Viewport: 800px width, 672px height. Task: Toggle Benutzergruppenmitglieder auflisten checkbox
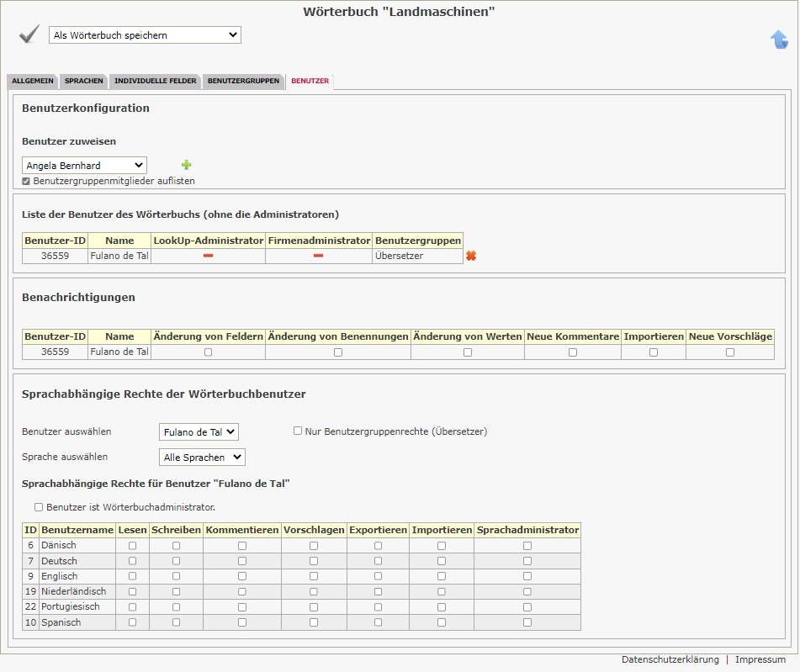click(x=27, y=181)
